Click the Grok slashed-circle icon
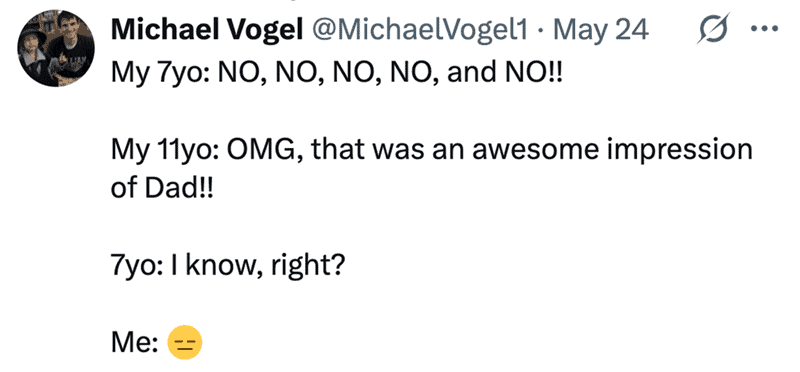Image resolution: width=800 pixels, height=372 pixels. click(x=713, y=32)
